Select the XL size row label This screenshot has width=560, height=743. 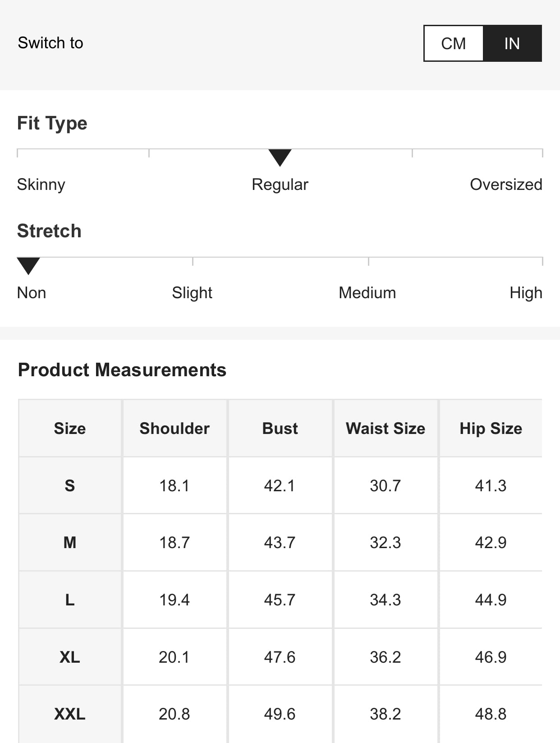coord(70,657)
